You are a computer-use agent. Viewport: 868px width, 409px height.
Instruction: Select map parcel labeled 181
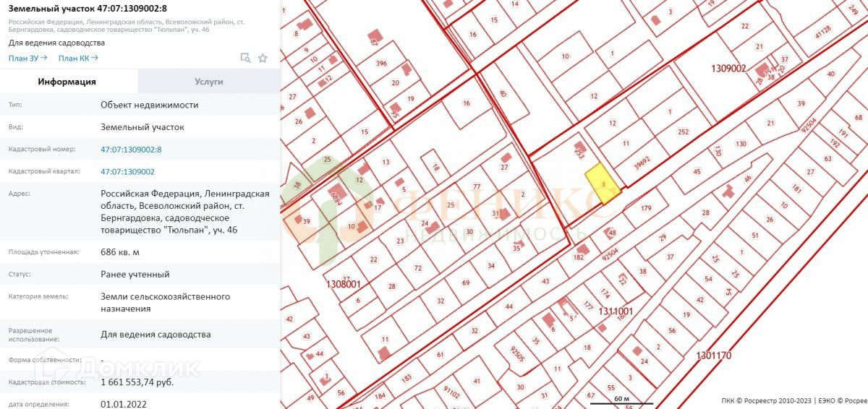[x=796, y=189]
